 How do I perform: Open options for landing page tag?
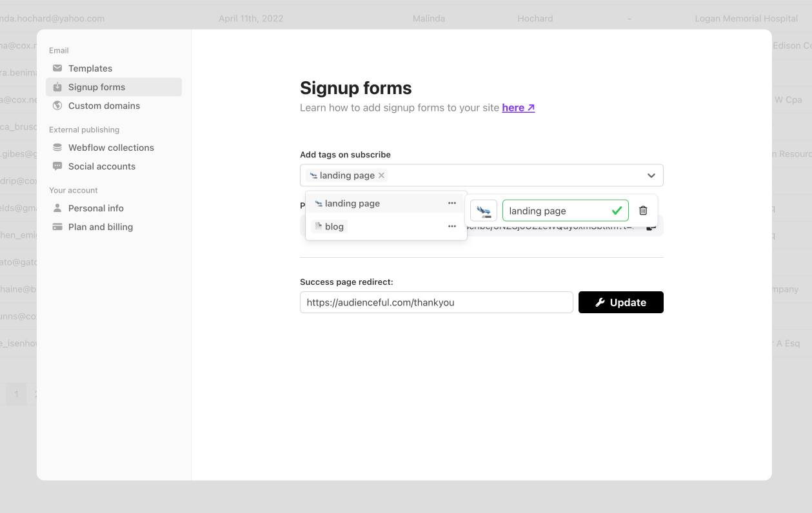point(452,204)
